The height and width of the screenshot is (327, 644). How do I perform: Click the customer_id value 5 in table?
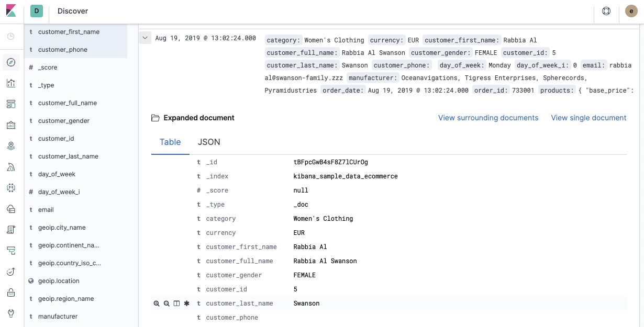click(x=295, y=289)
